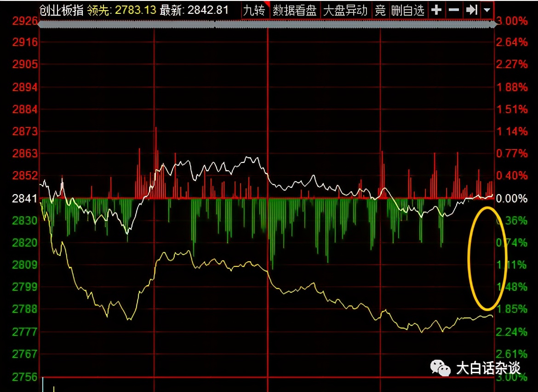Click the jump-to-end arrow icon

click(x=471, y=10)
